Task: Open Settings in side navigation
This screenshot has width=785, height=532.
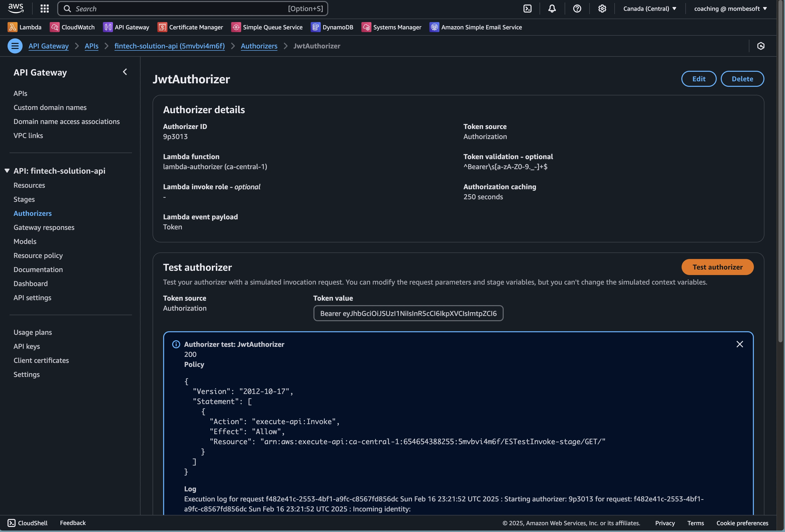Action: tap(27, 374)
